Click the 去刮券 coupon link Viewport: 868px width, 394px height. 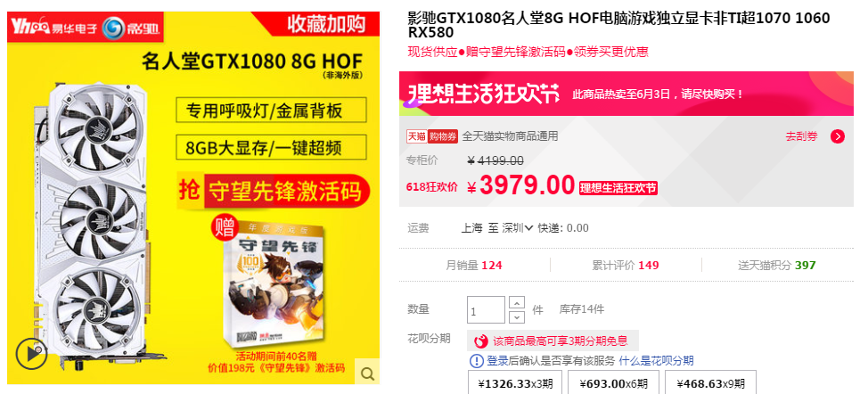coord(801,136)
